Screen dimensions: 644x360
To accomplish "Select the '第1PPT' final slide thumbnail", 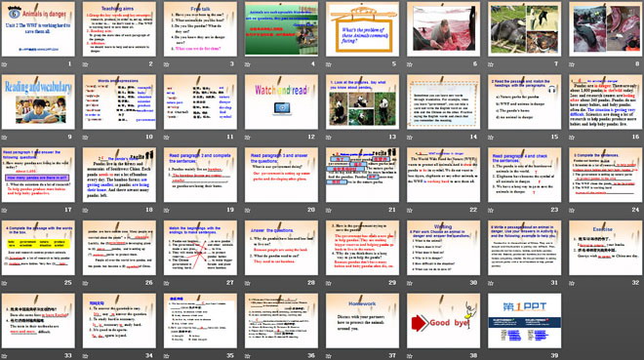I will coord(525,321).
